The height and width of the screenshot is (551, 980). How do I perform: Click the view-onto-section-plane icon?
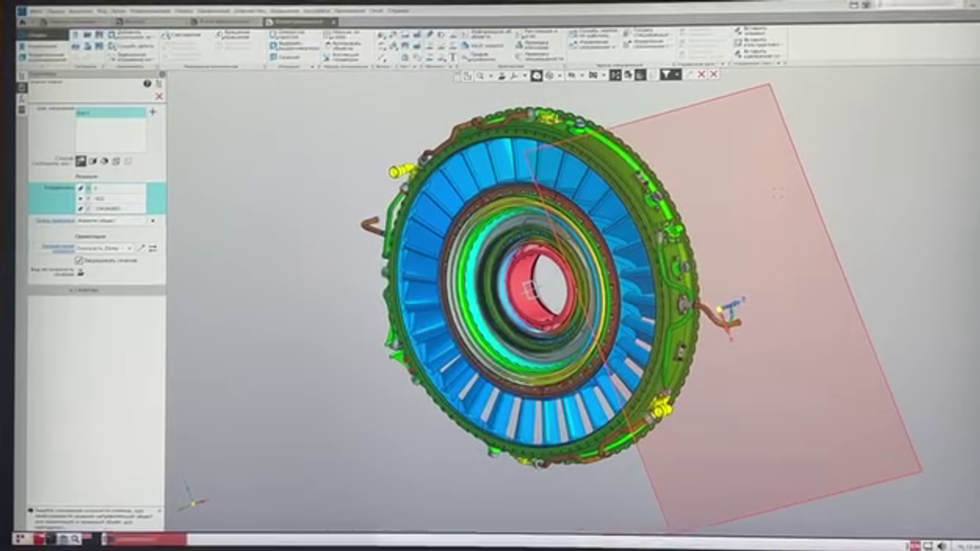[81, 272]
